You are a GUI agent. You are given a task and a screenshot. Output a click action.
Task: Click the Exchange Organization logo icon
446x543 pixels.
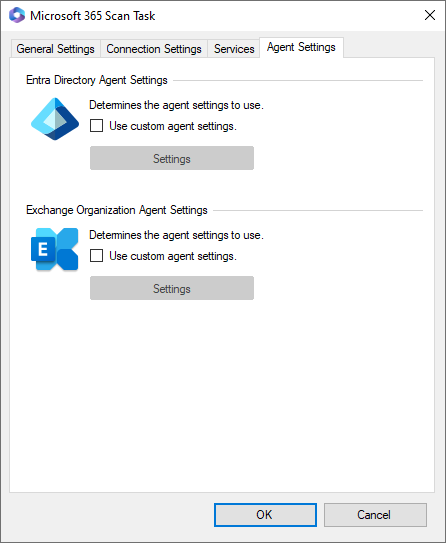(55, 249)
